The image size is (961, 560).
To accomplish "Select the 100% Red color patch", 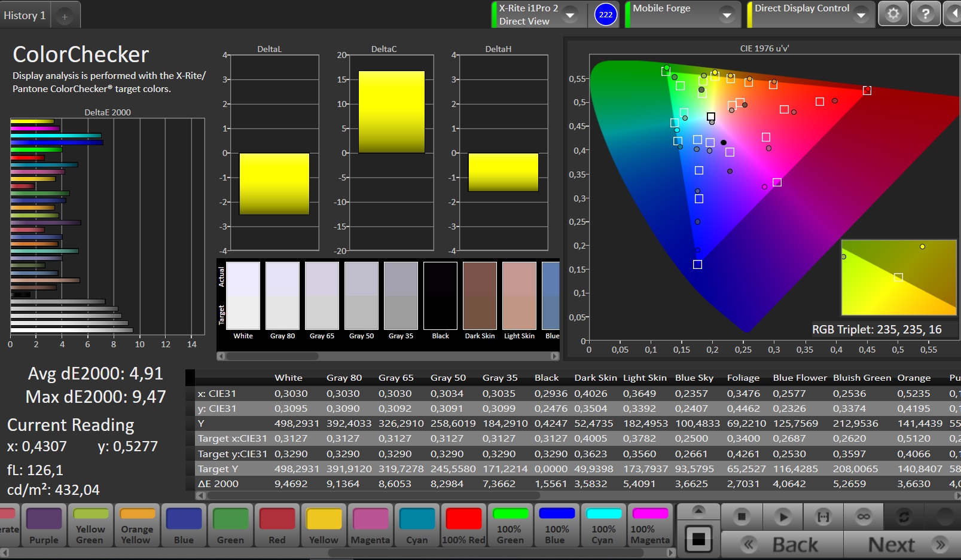I will [x=463, y=525].
